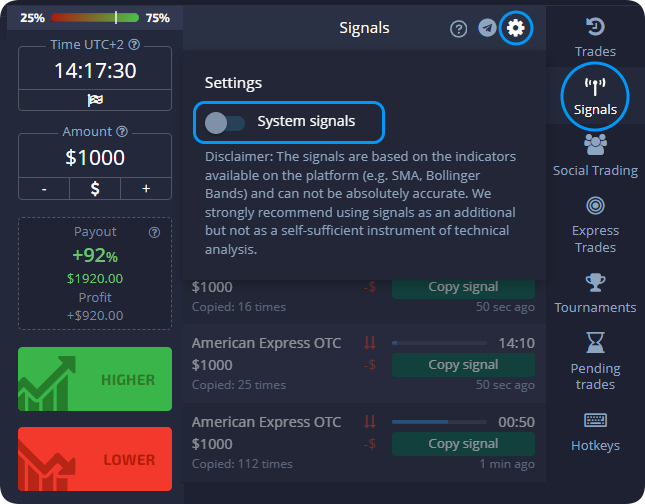Click the dollar currency button under Amount
The width and height of the screenshot is (645, 504).
(x=95, y=189)
